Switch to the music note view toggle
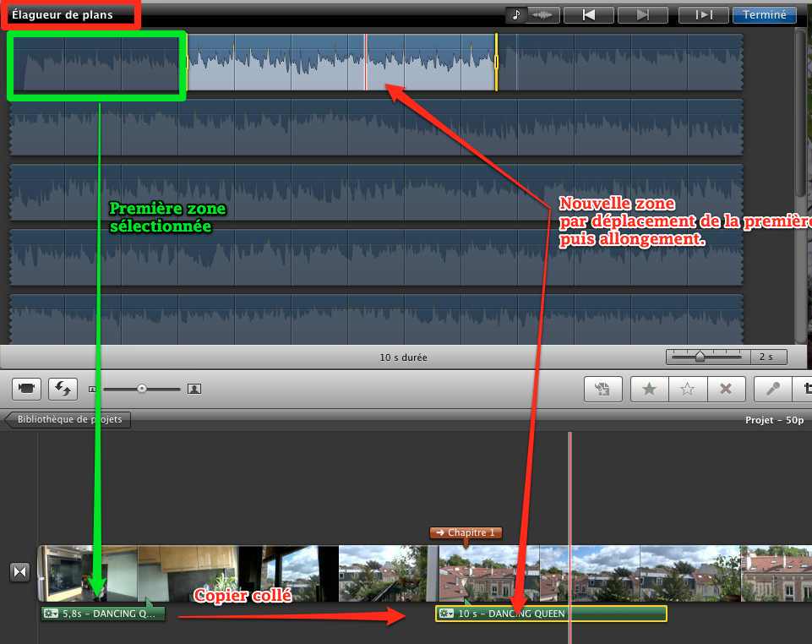 515,14
